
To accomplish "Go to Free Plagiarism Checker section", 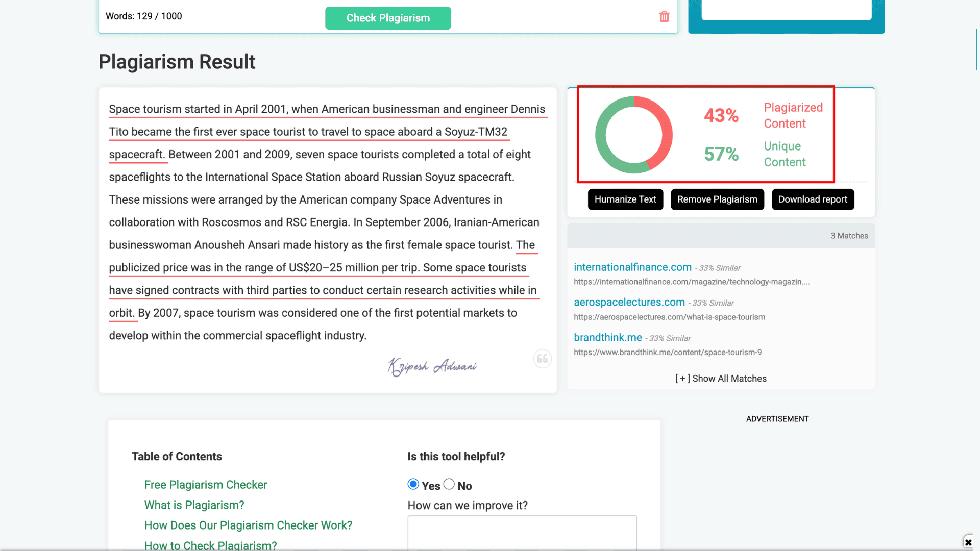I will coord(206,485).
